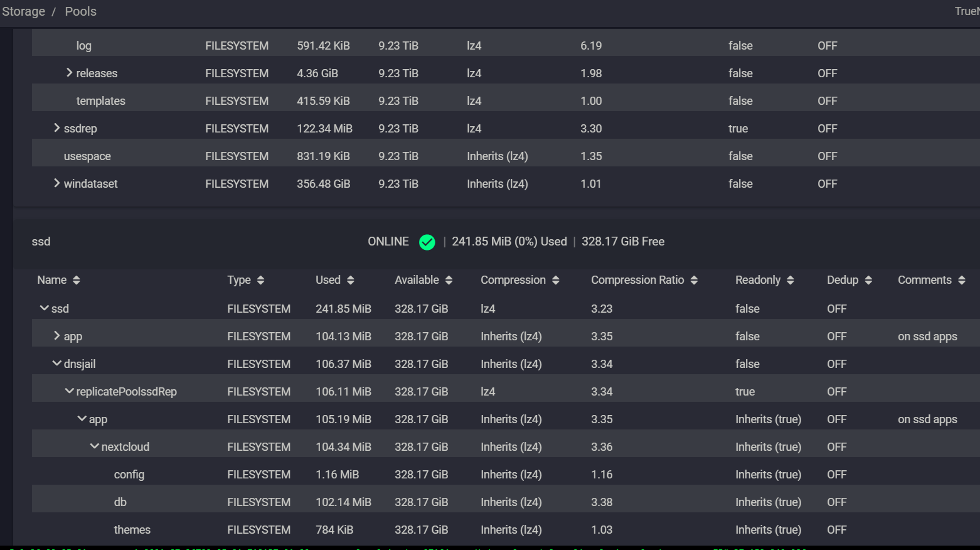
Task: Click the Dedup column header text
Action: point(843,280)
